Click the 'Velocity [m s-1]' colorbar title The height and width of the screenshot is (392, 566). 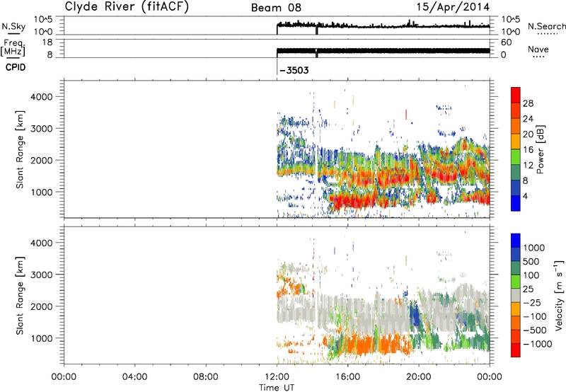click(559, 295)
